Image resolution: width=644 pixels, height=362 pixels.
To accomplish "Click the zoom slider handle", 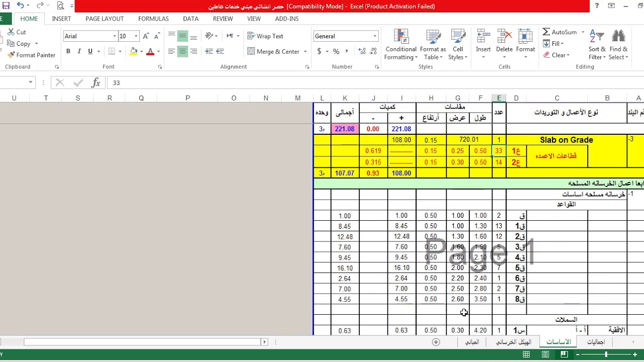I will pos(606,354).
